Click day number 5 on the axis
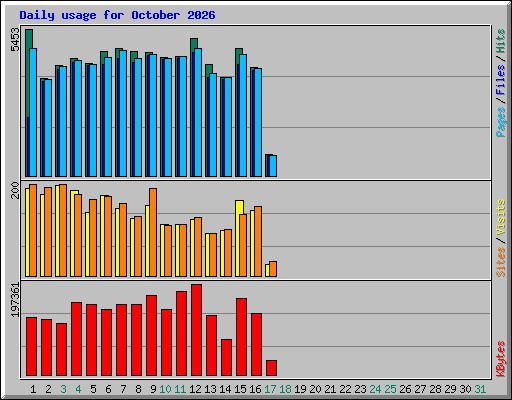 (x=93, y=389)
